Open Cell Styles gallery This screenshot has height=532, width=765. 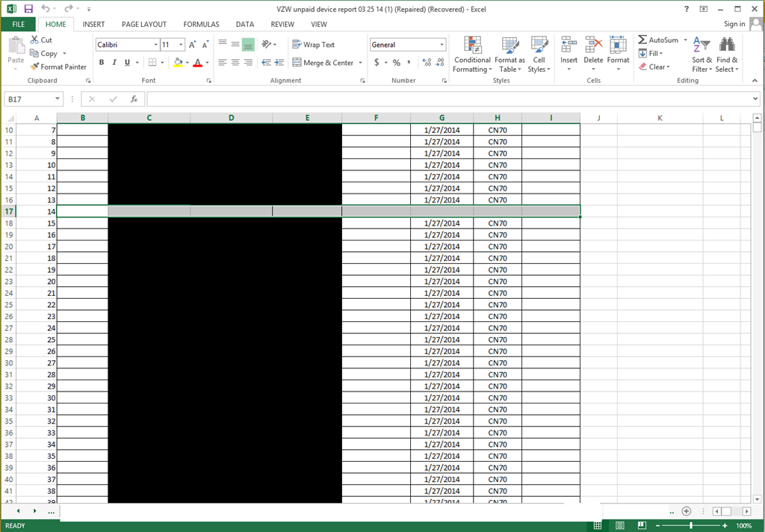pos(539,55)
